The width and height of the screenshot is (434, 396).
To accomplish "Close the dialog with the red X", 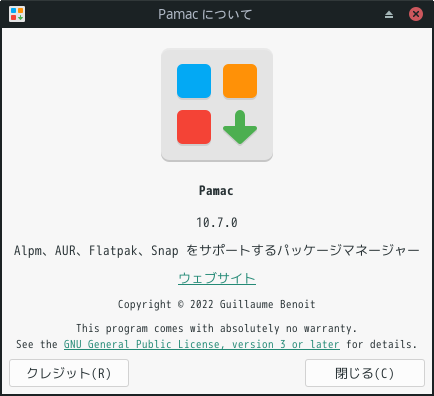I will (416, 14).
